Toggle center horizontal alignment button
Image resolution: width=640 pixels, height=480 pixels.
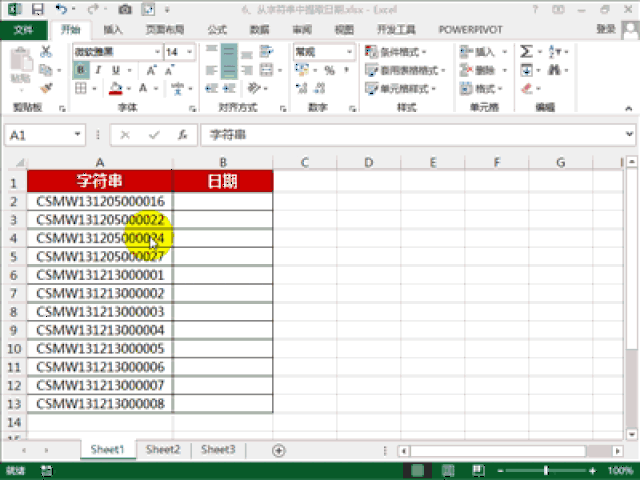[x=229, y=70]
